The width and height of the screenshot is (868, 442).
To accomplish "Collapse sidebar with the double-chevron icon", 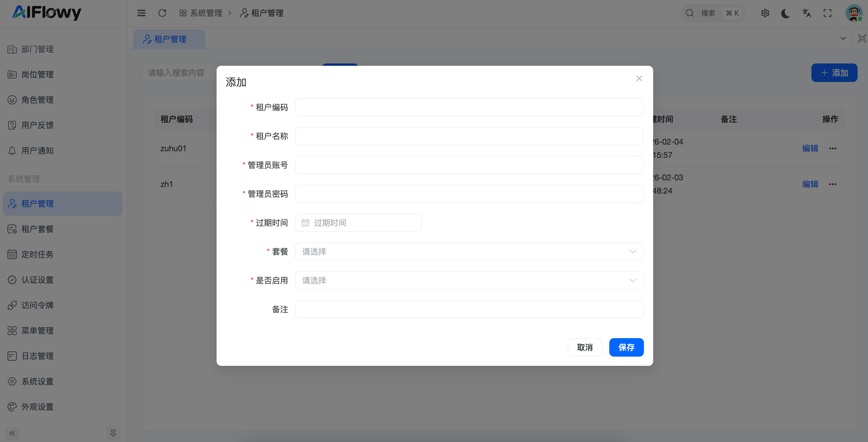I will pyautogui.click(x=12, y=433).
